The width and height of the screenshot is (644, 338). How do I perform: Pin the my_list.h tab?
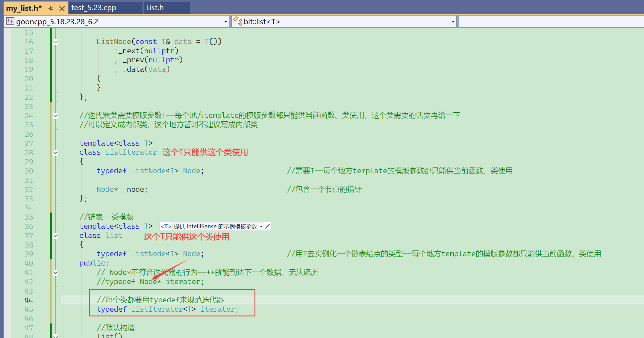coord(51,8)
